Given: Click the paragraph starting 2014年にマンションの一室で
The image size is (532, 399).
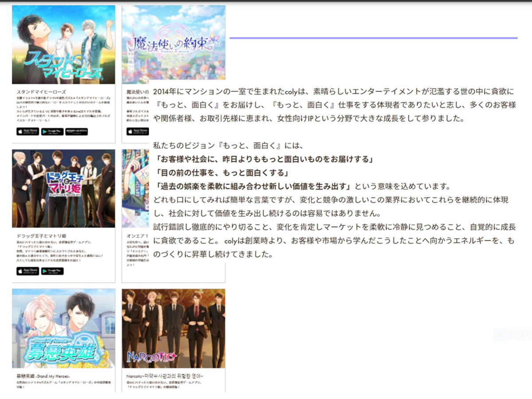Looking at the screenshot, I should (x=335, y=105).
